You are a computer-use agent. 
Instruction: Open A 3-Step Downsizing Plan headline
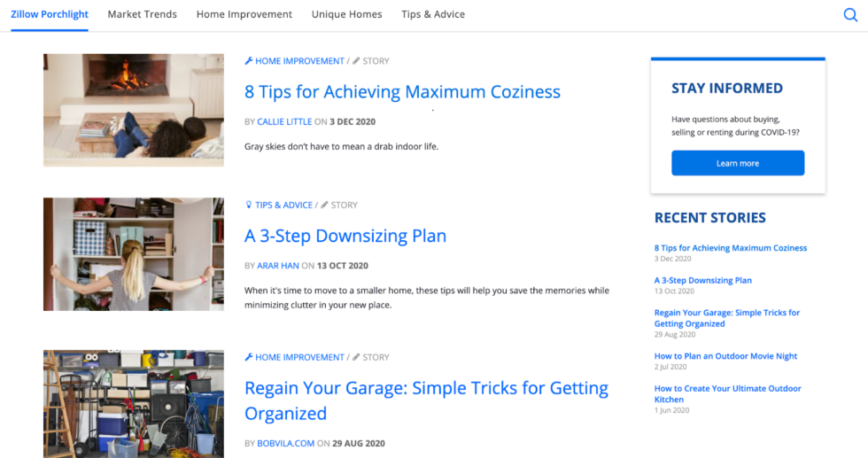tap(345, 236)
